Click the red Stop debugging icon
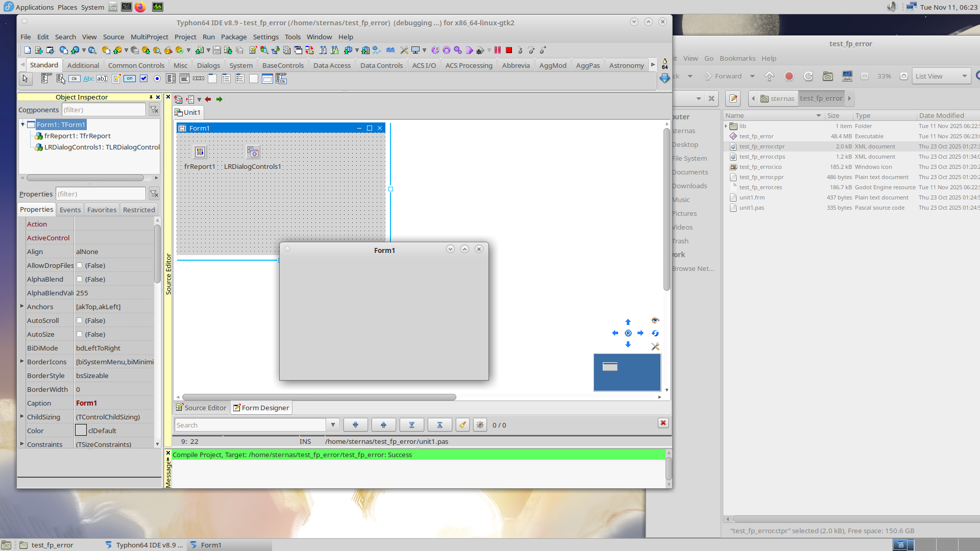980x551 pixels. 509,50
